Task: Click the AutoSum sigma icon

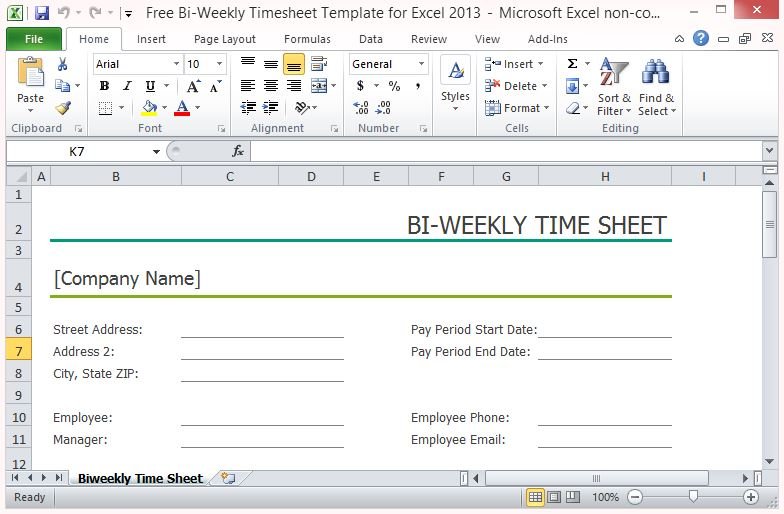Action: (x=572, y=64)
